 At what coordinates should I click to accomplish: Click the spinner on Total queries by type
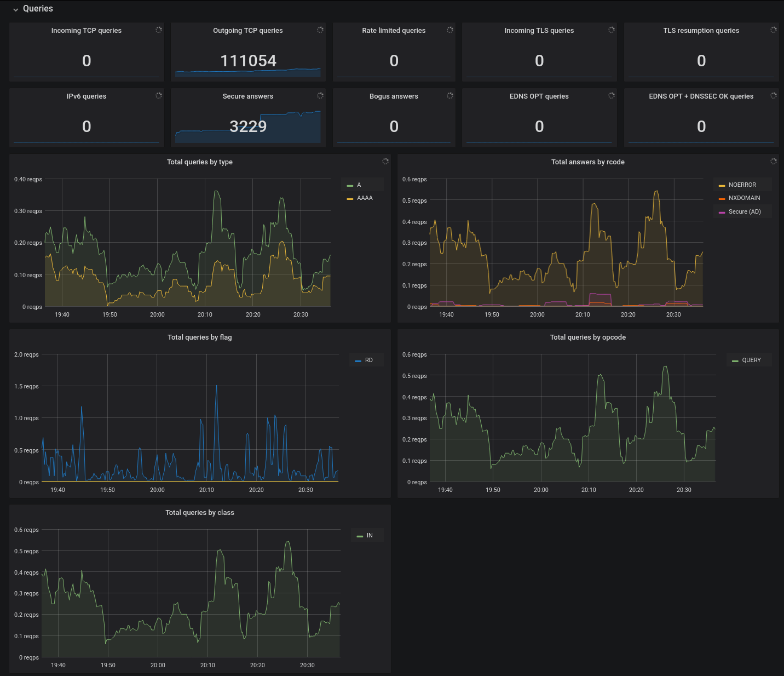click(385, 161)
